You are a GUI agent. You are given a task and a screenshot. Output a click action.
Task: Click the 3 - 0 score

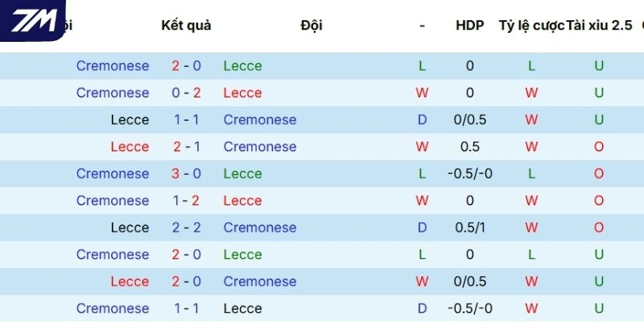tap(186, 174)
